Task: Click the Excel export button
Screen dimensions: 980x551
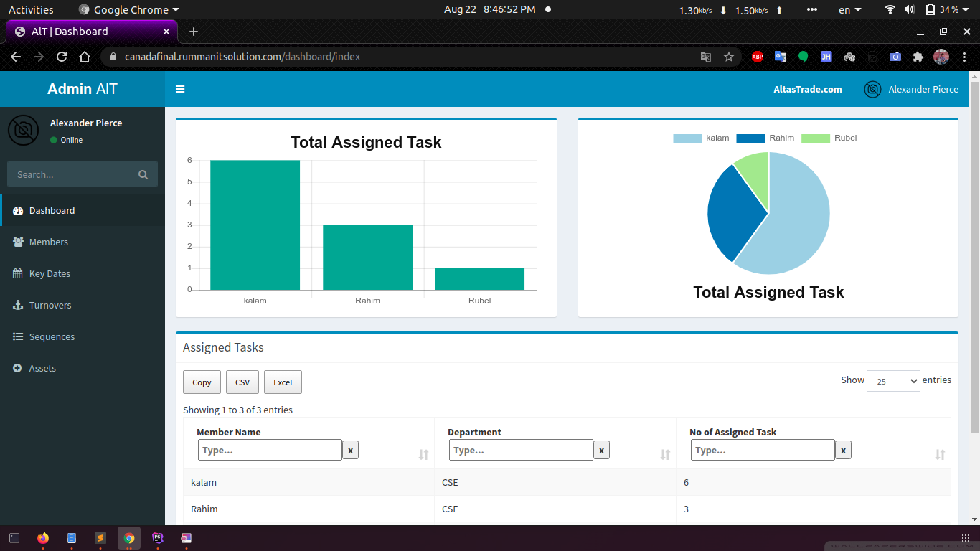Action: pos(283,382)
